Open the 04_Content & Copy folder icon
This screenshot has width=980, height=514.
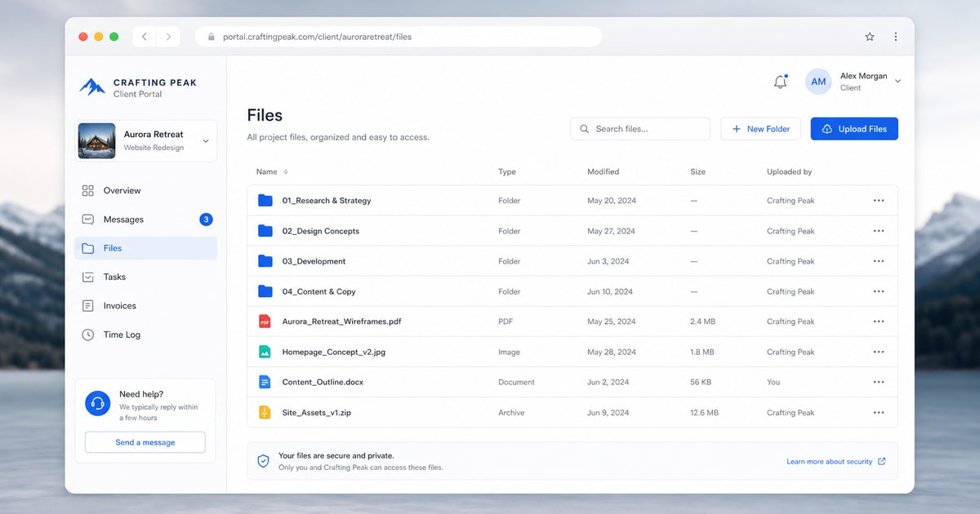tap(265, 291)
